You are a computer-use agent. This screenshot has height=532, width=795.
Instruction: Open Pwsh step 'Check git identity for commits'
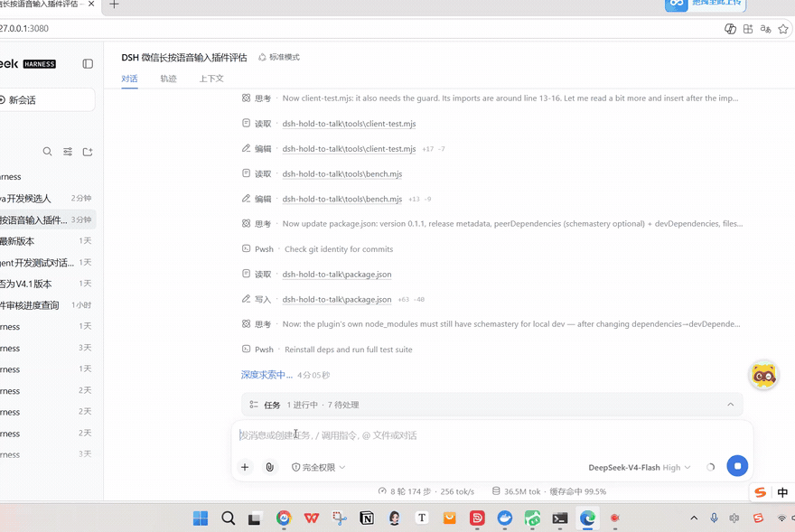click(x=317, y=249)
